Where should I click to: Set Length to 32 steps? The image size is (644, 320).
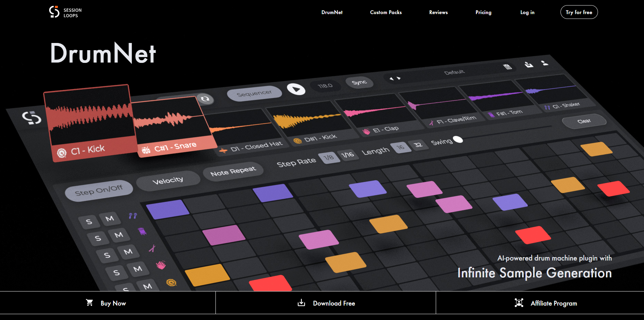coord(418,145)
